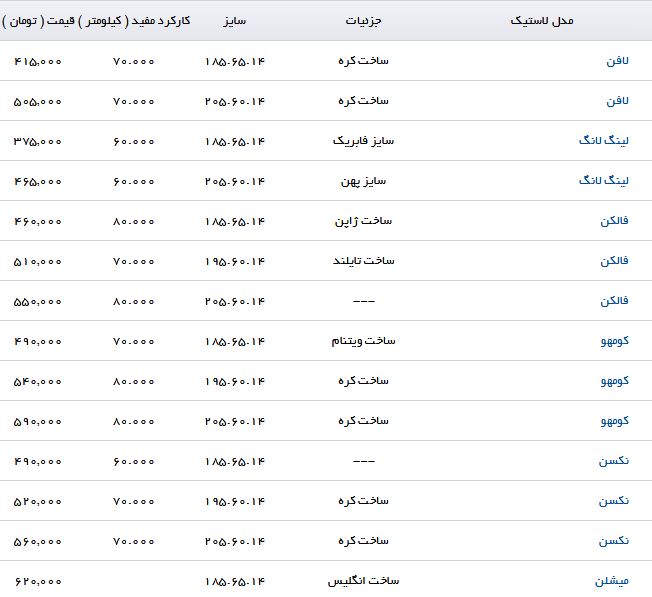652x597 pixels.
Task: Click the ساخت تایلند details cell
Action: coord(363,261)
